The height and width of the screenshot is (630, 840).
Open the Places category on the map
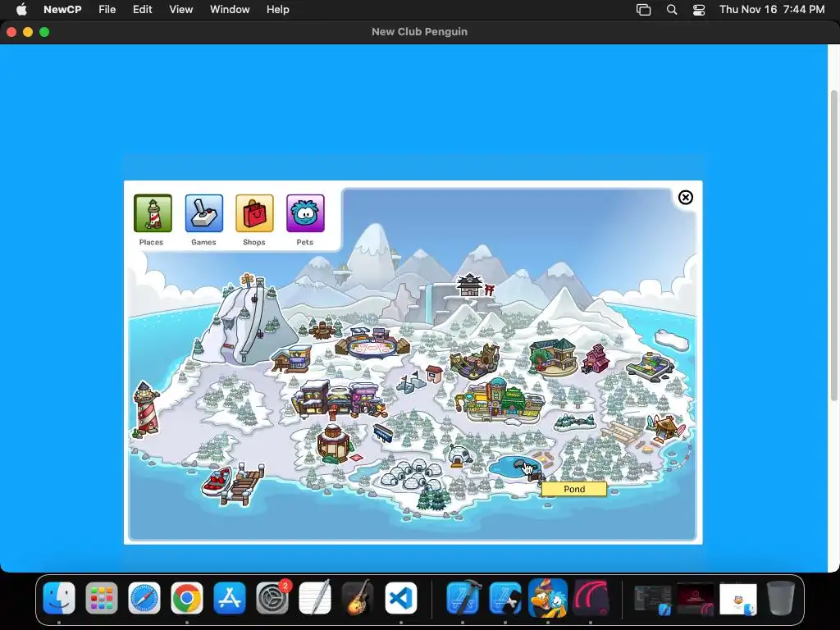(153, 213)
